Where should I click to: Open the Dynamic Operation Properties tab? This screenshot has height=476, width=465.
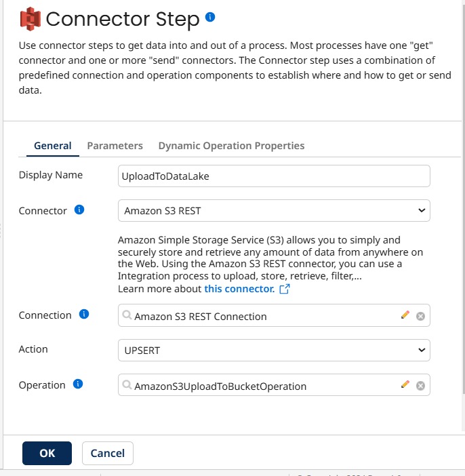231,146
